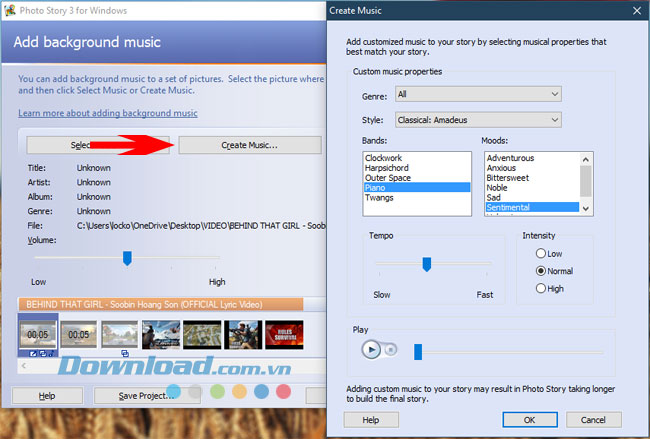Select Low intensity radio button
The width and height of the screenshot is (650, 439).
click(x=541, y=253)
